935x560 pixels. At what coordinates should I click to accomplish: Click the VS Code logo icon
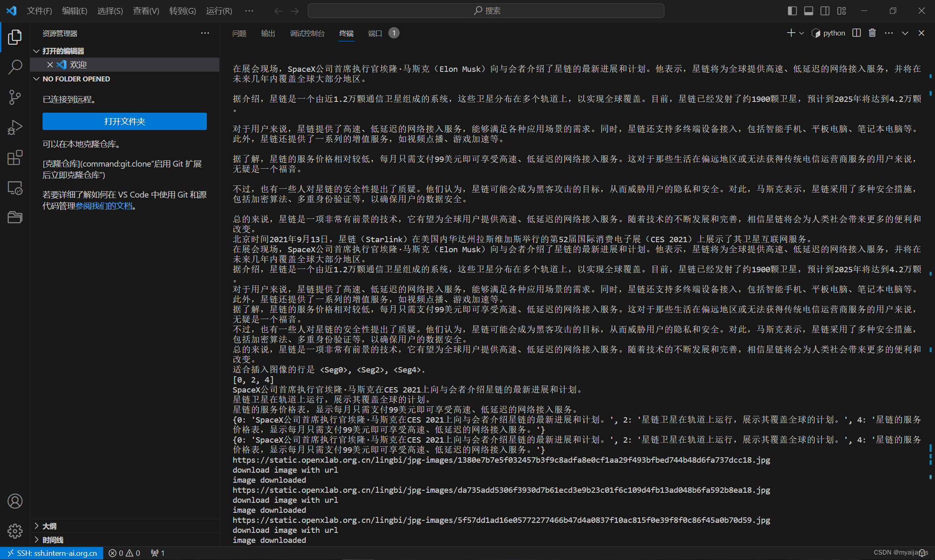[12, 10]
